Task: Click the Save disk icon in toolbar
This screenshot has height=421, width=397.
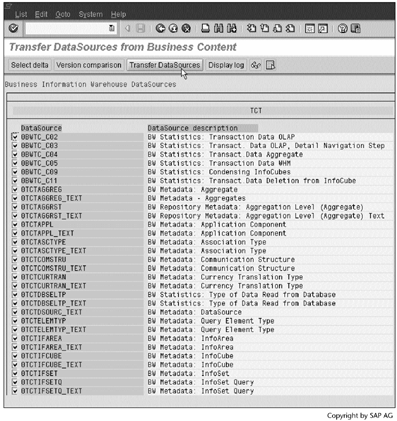Action: coord(141,29)
